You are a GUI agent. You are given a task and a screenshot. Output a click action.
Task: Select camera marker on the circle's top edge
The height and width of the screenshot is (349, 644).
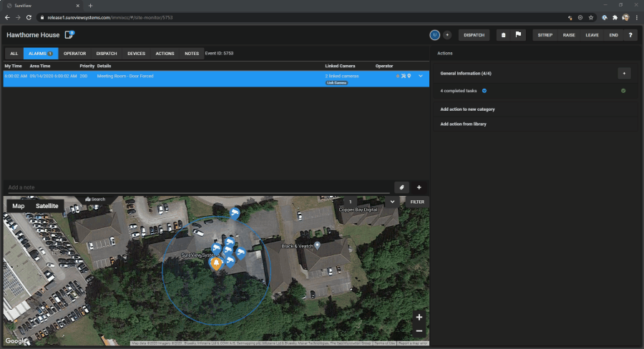(235, 213)
